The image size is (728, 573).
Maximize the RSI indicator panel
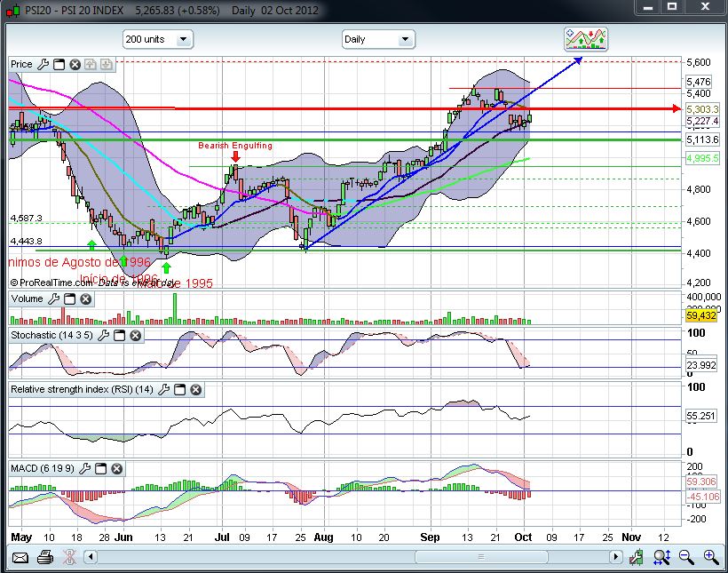point(178,389)
